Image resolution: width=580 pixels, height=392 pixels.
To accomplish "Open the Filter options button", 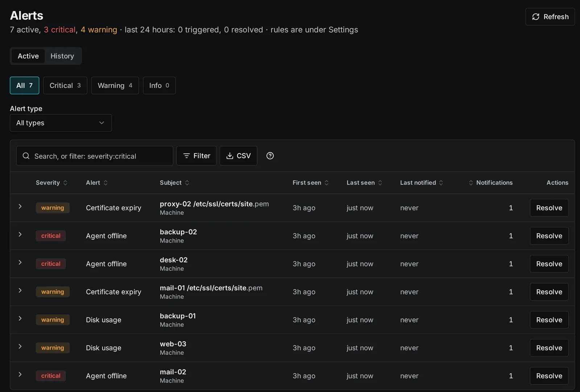I will tap(196, 156).
